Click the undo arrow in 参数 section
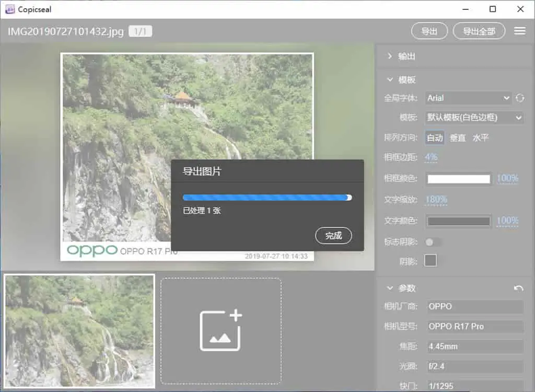 [x=519, y=289]
